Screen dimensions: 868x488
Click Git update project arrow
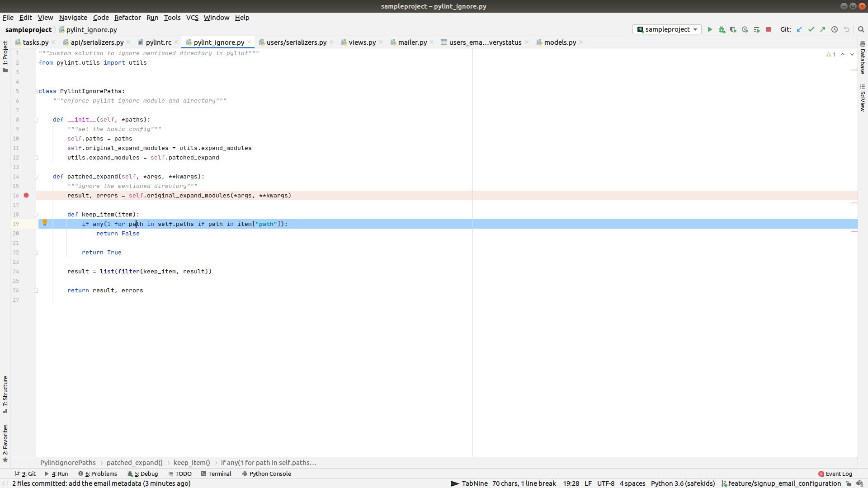(799, 29)
